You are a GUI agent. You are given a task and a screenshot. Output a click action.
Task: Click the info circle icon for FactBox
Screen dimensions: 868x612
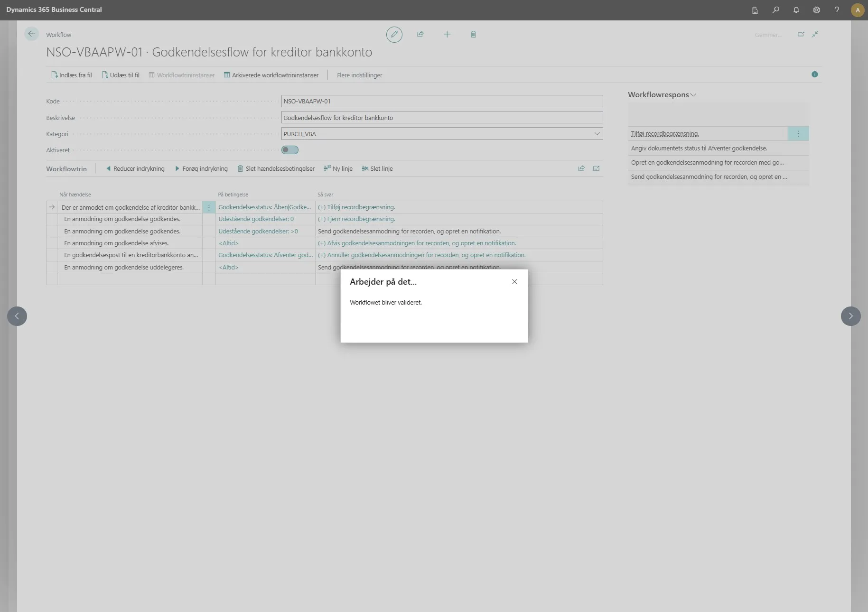[x=815, y=74]
